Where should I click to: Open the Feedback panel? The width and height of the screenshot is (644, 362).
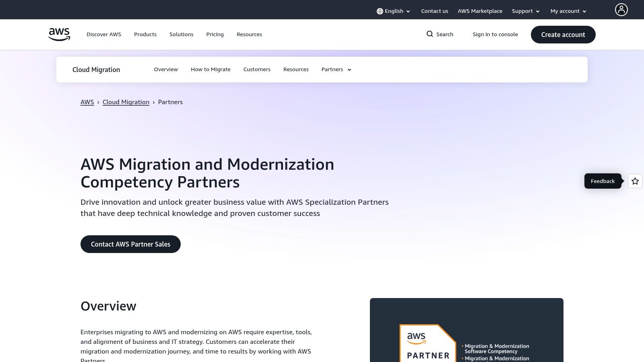click(x=603, y=181)
